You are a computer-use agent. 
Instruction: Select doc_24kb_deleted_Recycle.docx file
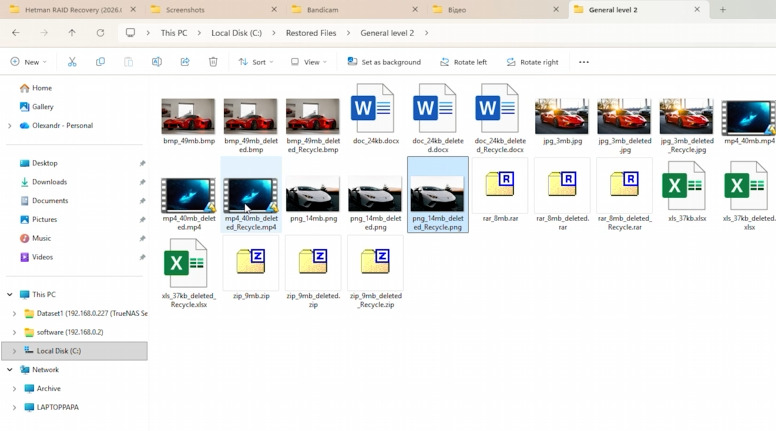coord(500,119)
